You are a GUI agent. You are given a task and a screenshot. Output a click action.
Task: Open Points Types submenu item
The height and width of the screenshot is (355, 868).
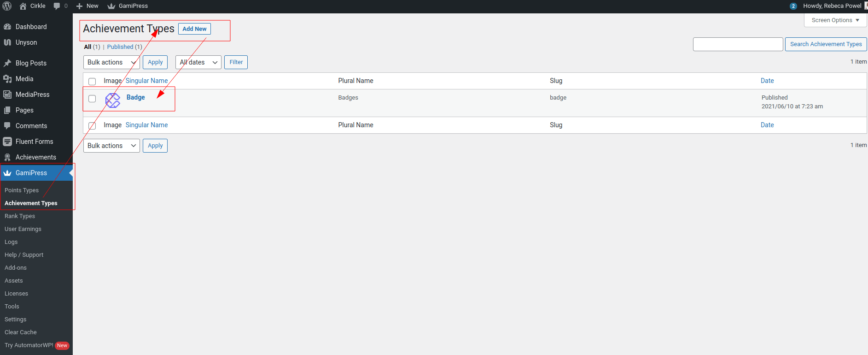(22, 190)
